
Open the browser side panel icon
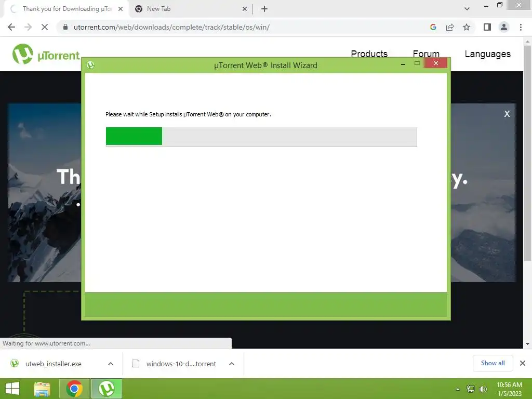[487, 27]
